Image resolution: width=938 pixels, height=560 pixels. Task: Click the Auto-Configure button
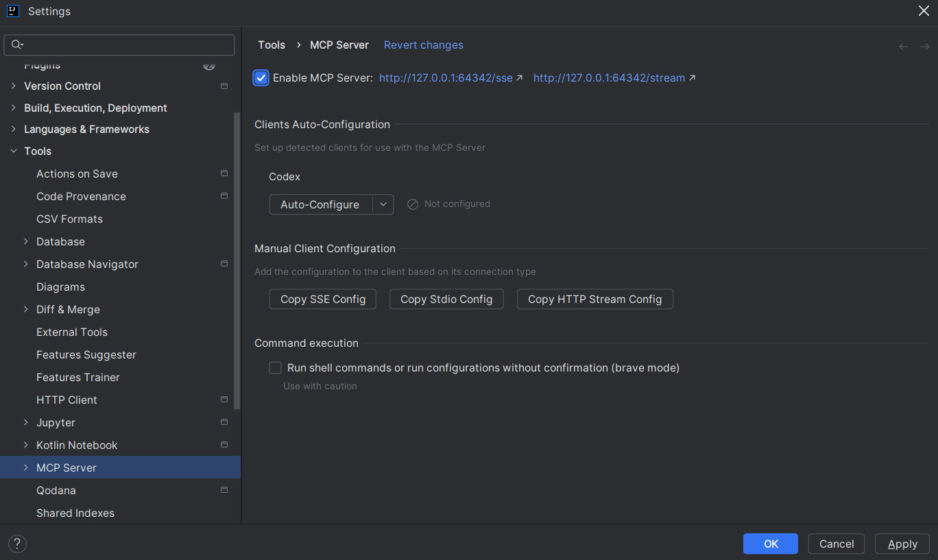320,204
